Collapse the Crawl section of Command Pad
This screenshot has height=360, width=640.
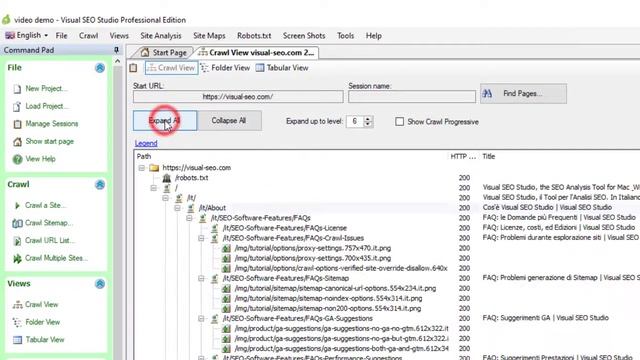tap(100, 184)
